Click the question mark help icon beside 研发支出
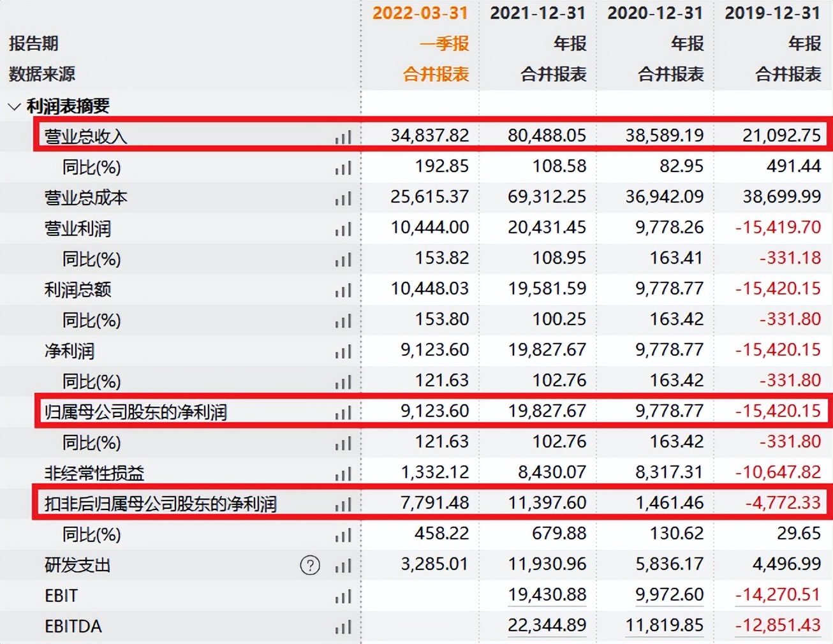This screenshot has width=833, height=644. point(310,565)
